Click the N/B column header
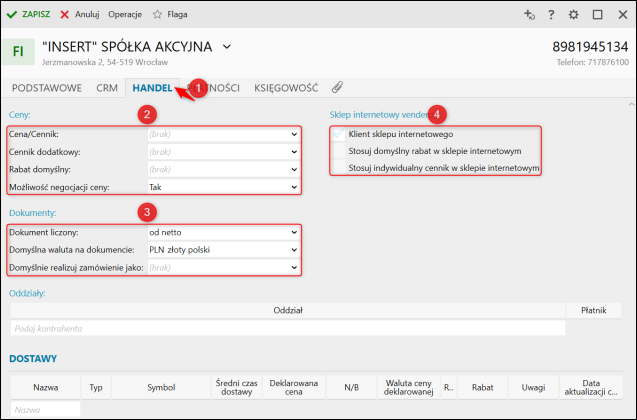Viewport: 637px width, 420px height. coord(351,388)
